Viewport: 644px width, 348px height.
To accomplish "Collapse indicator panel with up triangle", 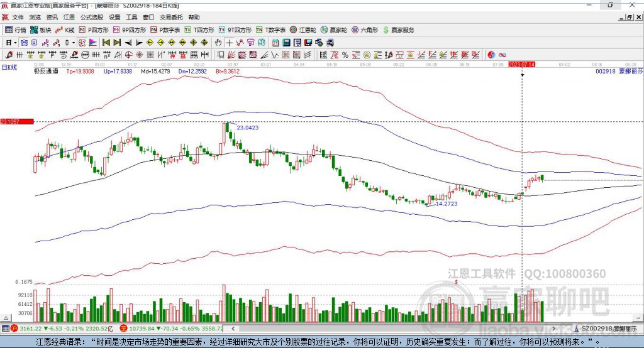I will (x=6, y=318).
